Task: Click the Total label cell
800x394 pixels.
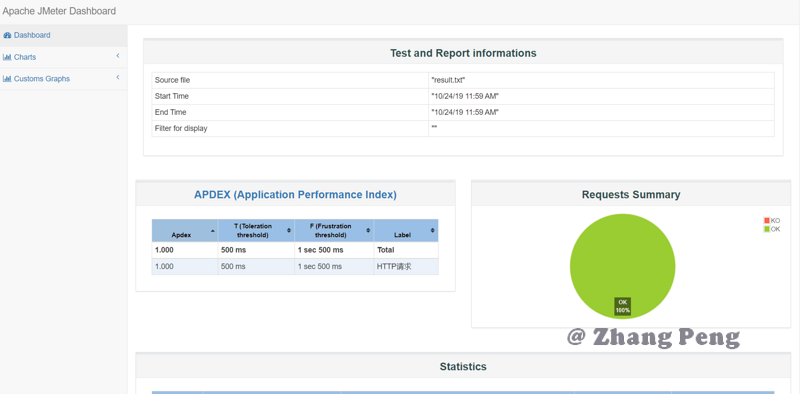Action: pyautogui.click(x=406, y=250)
